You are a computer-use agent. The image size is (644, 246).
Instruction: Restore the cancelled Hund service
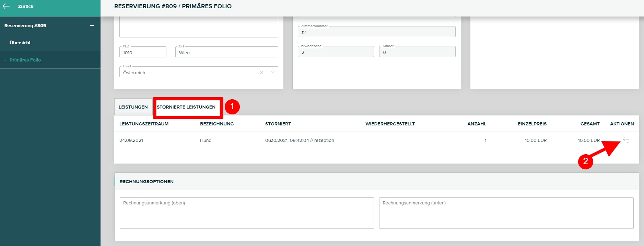(x=626, y=140)
